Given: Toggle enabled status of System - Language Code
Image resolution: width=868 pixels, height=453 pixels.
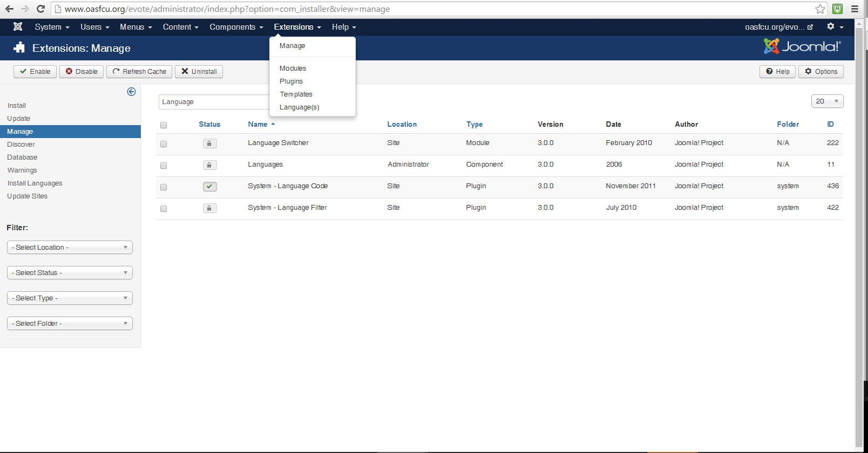Looking at the screenshot, I should click(x=209, y=187).
